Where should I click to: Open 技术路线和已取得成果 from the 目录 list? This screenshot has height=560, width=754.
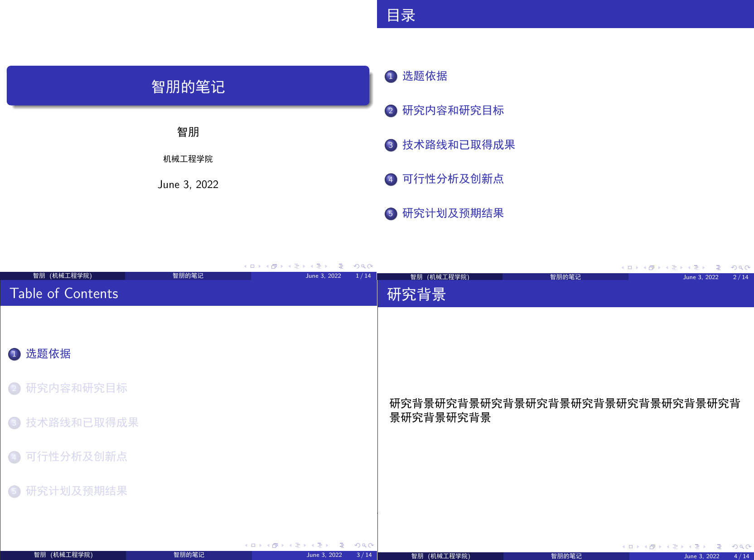click(459, 145)
